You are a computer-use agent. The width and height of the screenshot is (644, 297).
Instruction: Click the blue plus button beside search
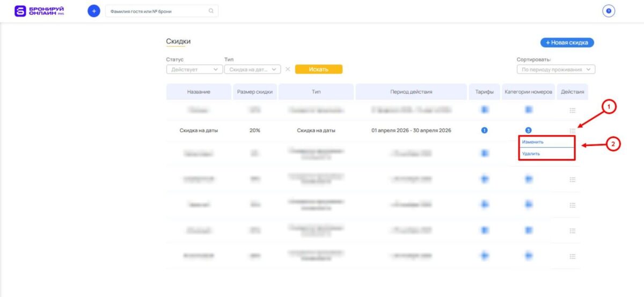[94, 11]
